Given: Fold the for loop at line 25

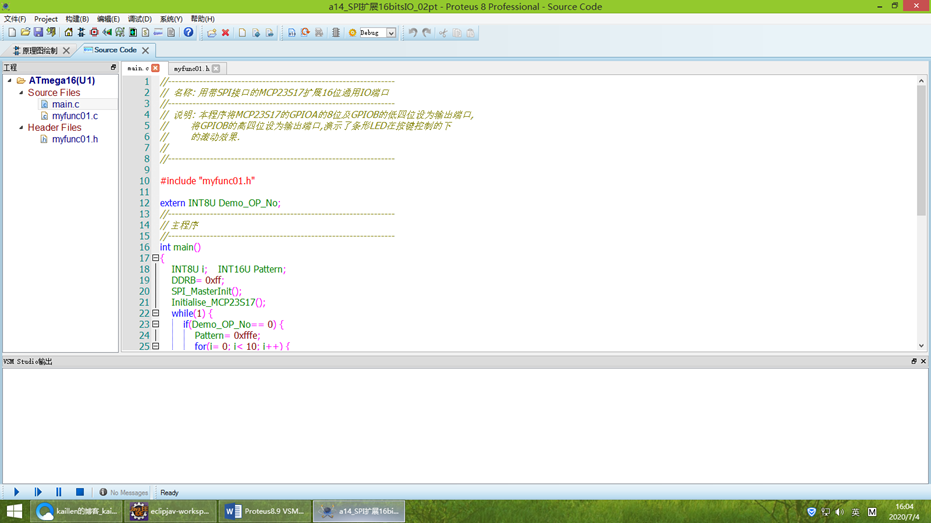Looking at the screenshot, I should point(156,346).
